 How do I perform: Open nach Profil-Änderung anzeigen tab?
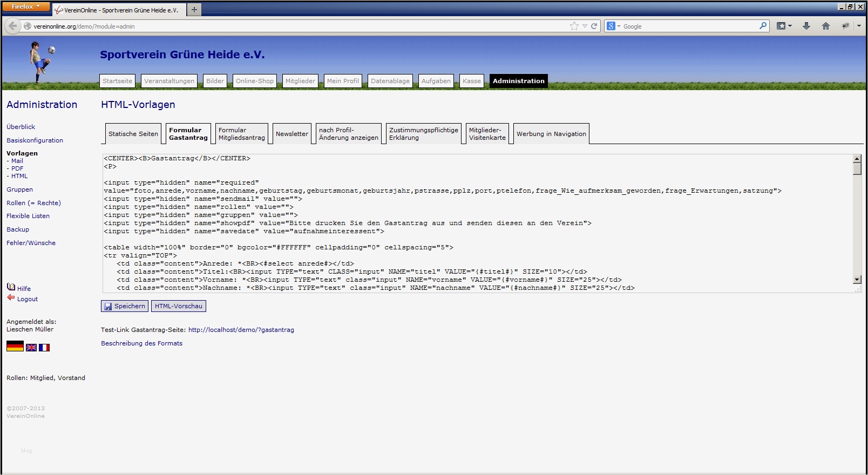pyautogui.click(x=349, y=134)
